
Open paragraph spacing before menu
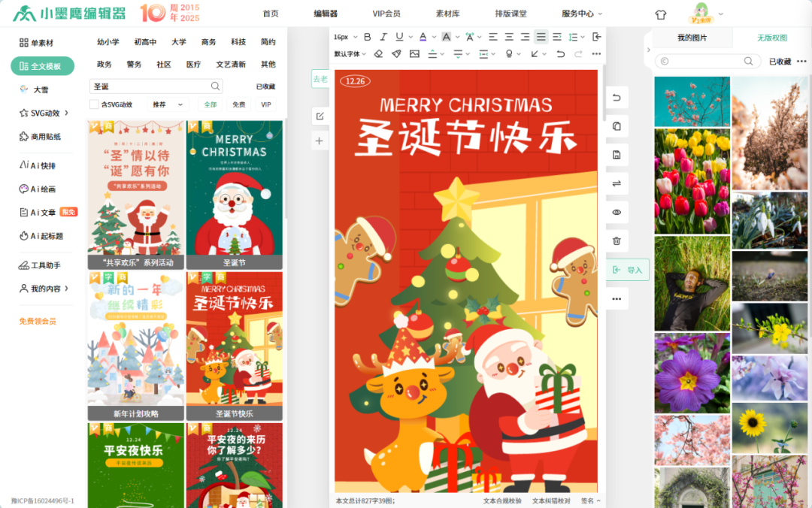[432, 54]
